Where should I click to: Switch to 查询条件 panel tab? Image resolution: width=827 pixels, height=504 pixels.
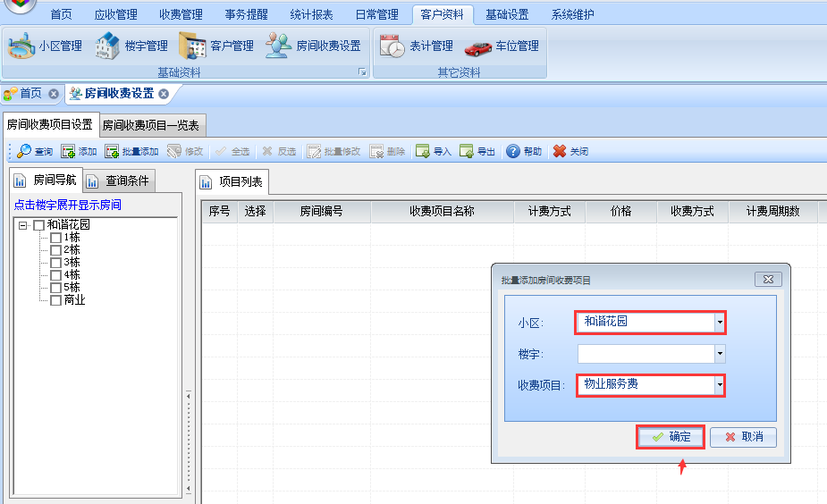pyautogui.click(x=120, y=181)
